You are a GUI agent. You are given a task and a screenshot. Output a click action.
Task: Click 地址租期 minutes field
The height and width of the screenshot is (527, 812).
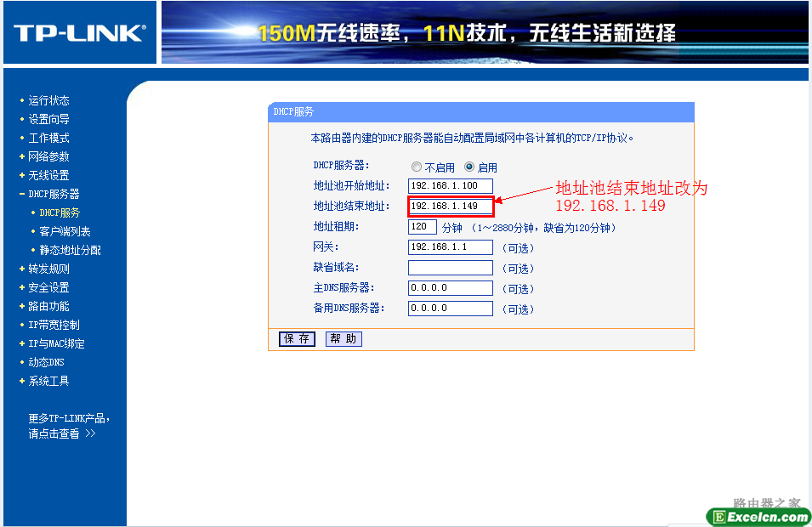(422, 226)
